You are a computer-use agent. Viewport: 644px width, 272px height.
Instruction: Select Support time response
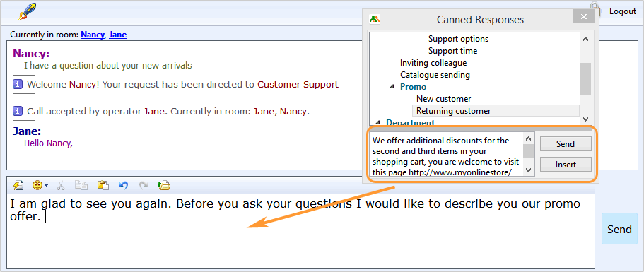(x=452, y=51)
